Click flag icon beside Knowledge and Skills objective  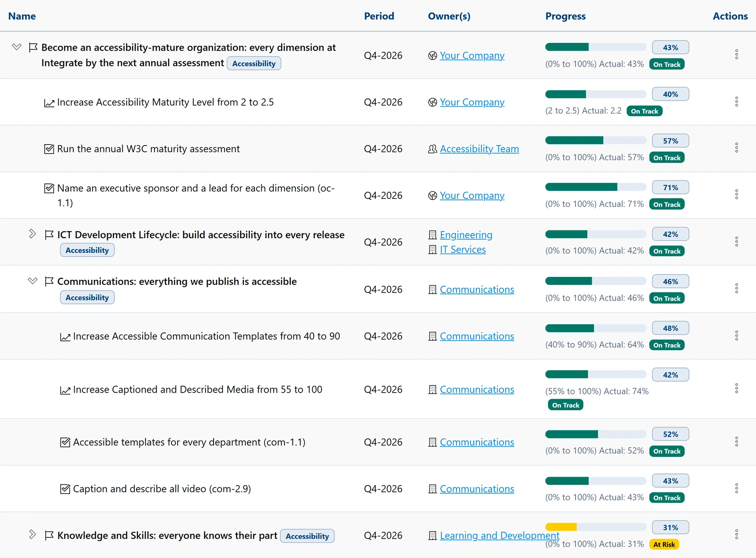[x=49, y=535]
